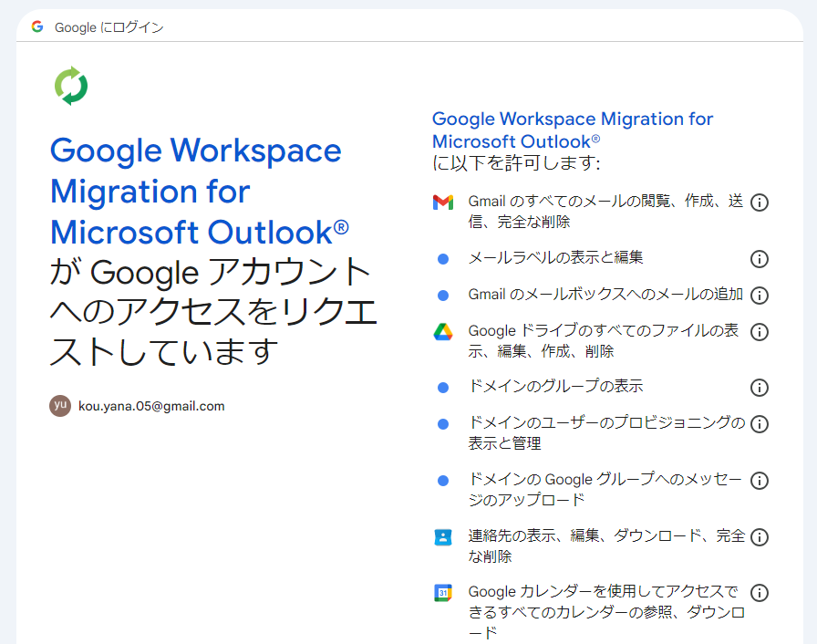
Task: Click the Gmail icon beside the mail permission
Action: point(443,203)
